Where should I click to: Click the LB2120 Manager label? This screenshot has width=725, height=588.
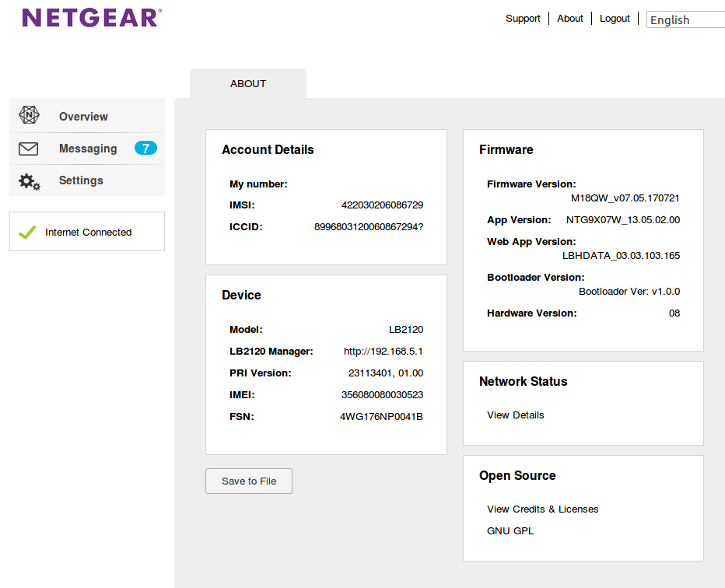pos(271,352)
